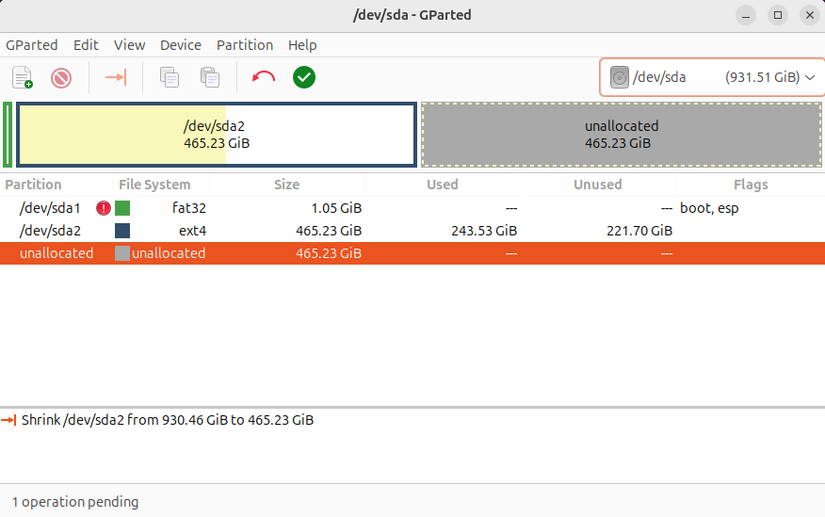Select the /dev/sda2 partition row
The height and width of the screenshot is (517, 825).
412,231
